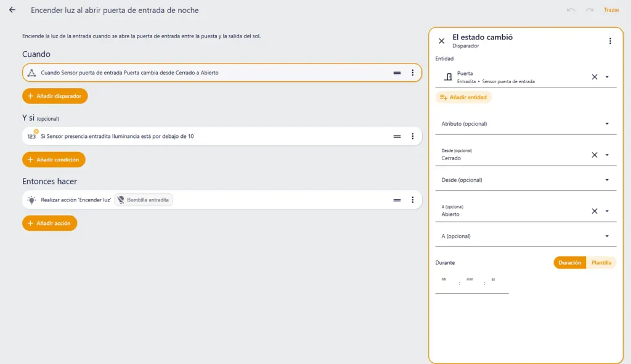The width and height of the screenshot is (631, 364).
Task: Grab the drag handle of the door trigger row
Action: tap(397, 73)
